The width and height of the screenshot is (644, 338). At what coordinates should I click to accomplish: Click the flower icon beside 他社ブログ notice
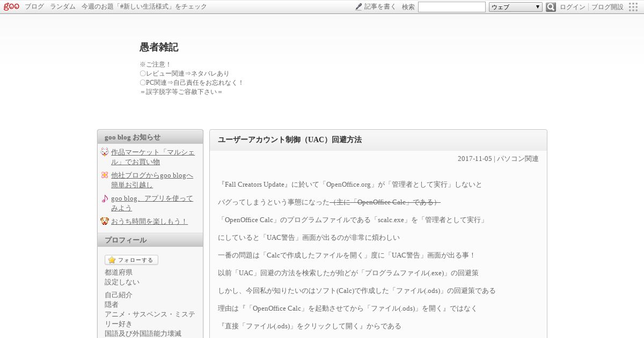tap(105, 175)
